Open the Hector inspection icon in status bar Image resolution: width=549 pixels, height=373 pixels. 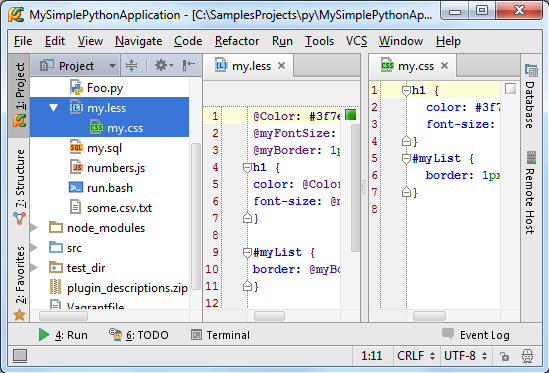(528, 356)
